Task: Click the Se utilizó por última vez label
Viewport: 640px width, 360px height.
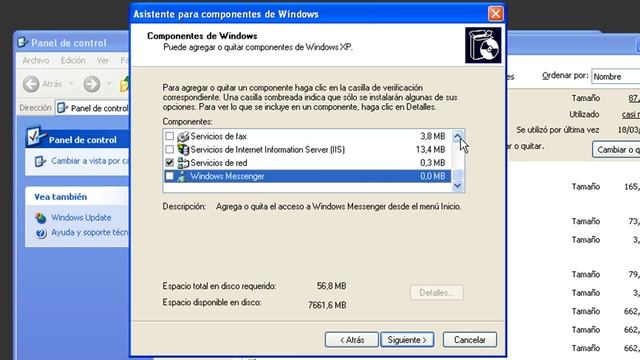Action: coord(558,130)
